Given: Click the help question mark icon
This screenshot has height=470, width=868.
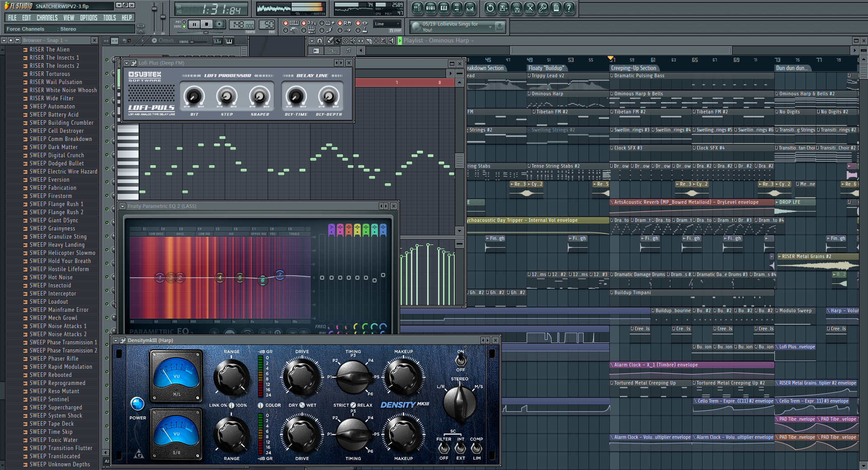Looking at the screenshot, I should [569, 8].
